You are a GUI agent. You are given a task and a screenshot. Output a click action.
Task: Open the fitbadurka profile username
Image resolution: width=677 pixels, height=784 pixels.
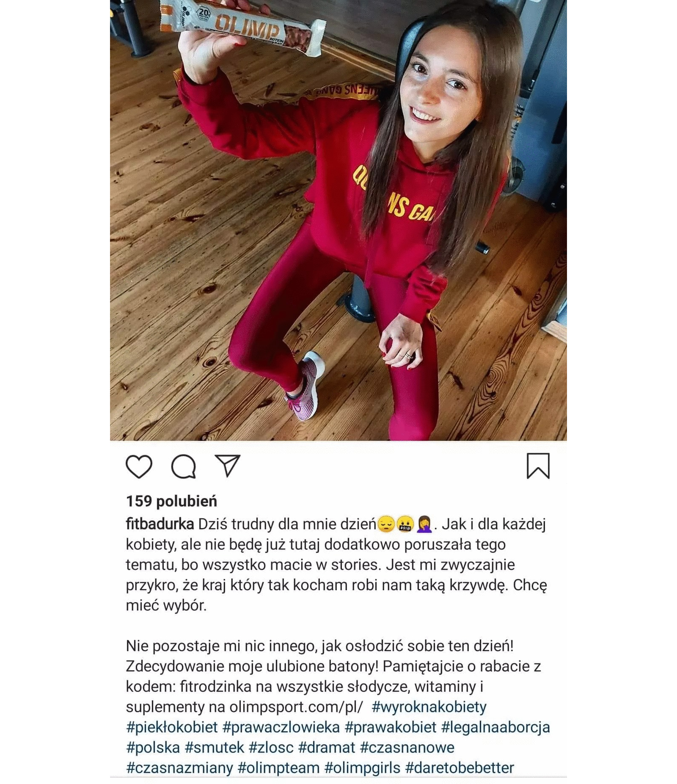click(x=160, y=524)
